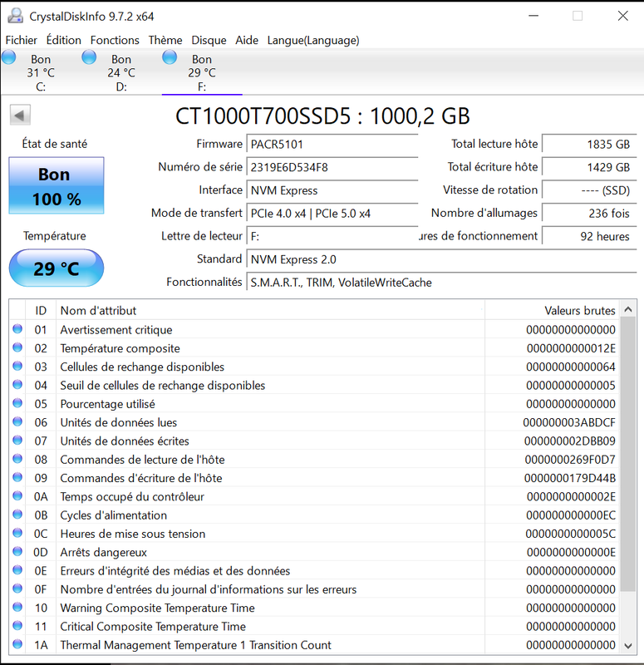Open the Langue(Language) menu

[313, 40]
